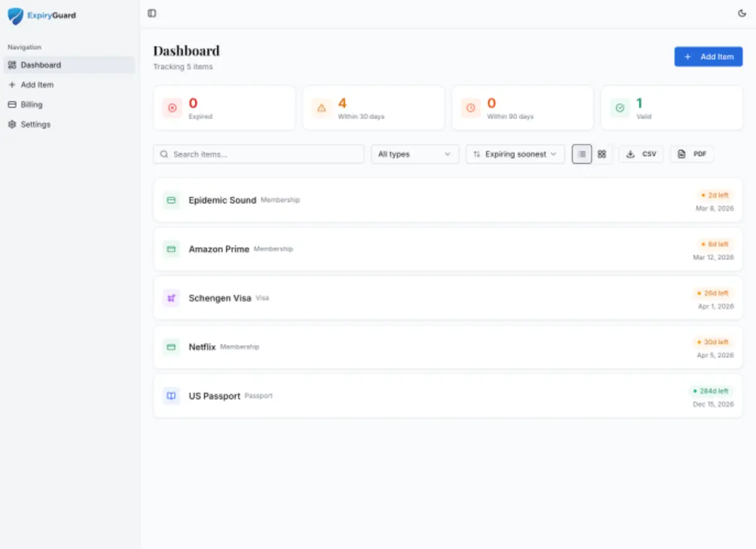Open the Schengen Visa item

(448, 298)
